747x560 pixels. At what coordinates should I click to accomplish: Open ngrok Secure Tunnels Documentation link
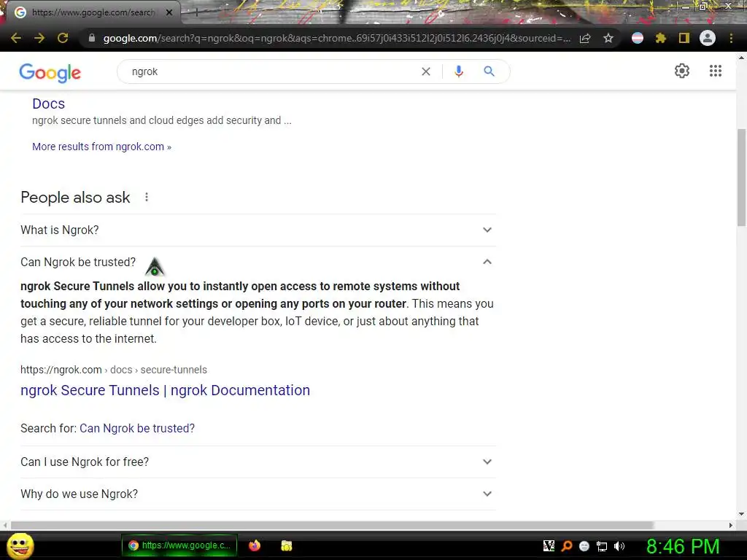point(166,391)
